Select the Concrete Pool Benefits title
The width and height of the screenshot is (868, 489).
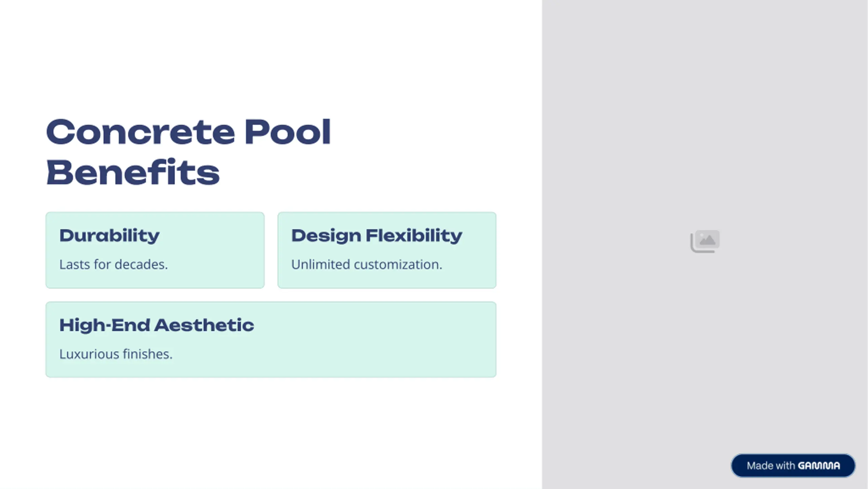pos(188,152)
